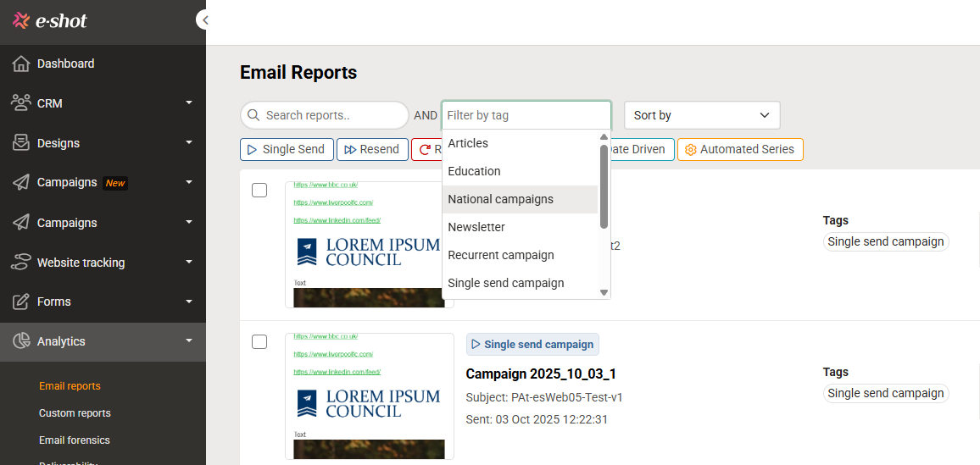This screenshot has width=980, height=465.
Task: Select the Education tag option
Action: [520, 171]
